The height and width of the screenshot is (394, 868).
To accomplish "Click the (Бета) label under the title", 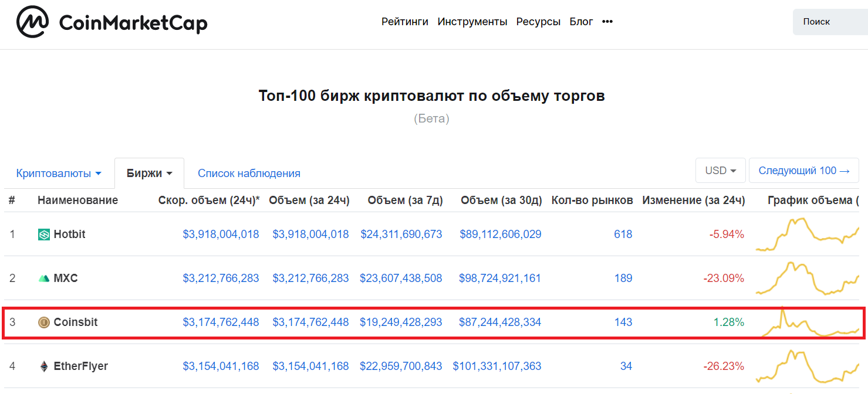I will coord(431,118).
